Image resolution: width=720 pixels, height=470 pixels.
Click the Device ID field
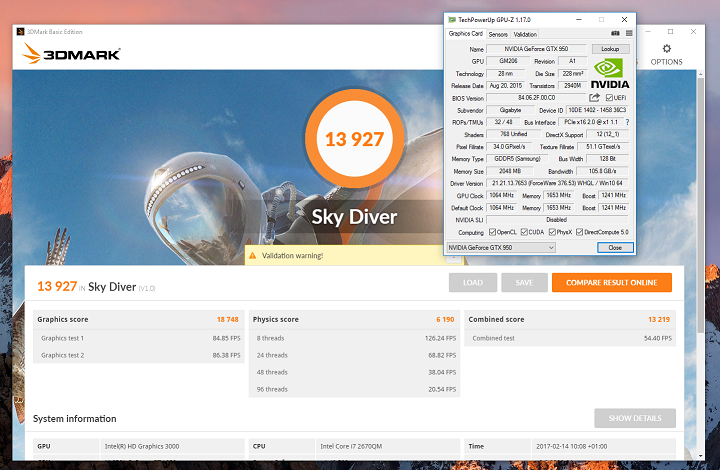coord(597,110)
